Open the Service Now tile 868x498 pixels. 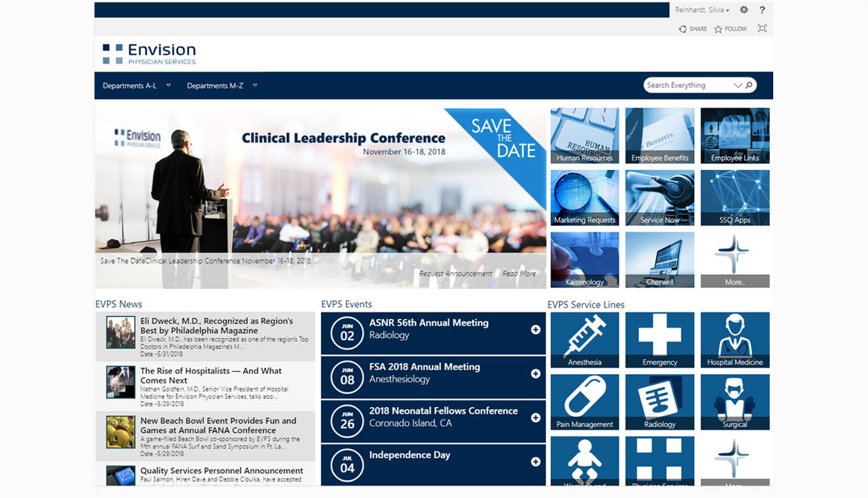659,198
